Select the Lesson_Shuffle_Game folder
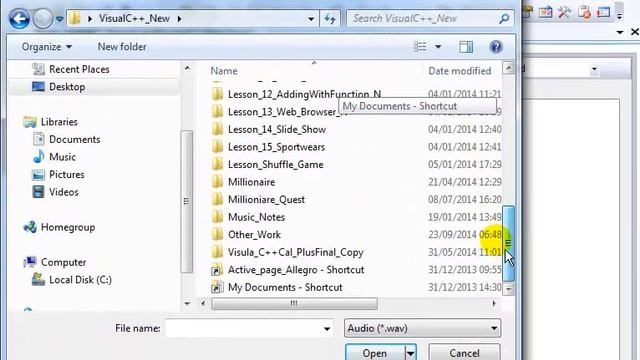 pyautogui.click(x=276, y=164)
